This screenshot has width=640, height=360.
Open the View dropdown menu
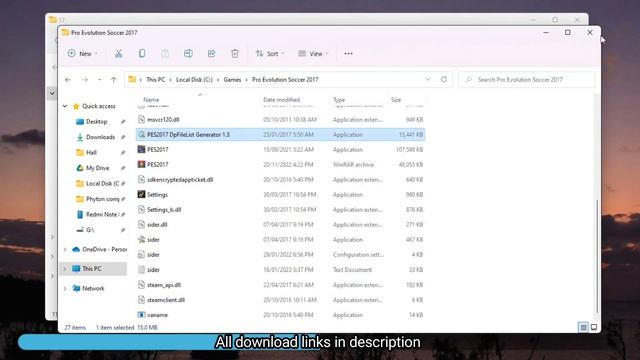click(313, 53)
